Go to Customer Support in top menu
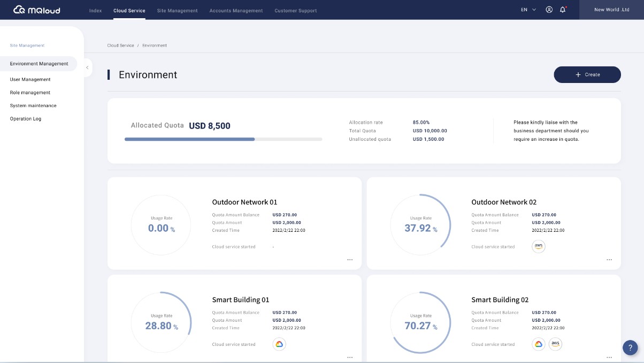This screenshot has width=644, height=363. (295, 11)
